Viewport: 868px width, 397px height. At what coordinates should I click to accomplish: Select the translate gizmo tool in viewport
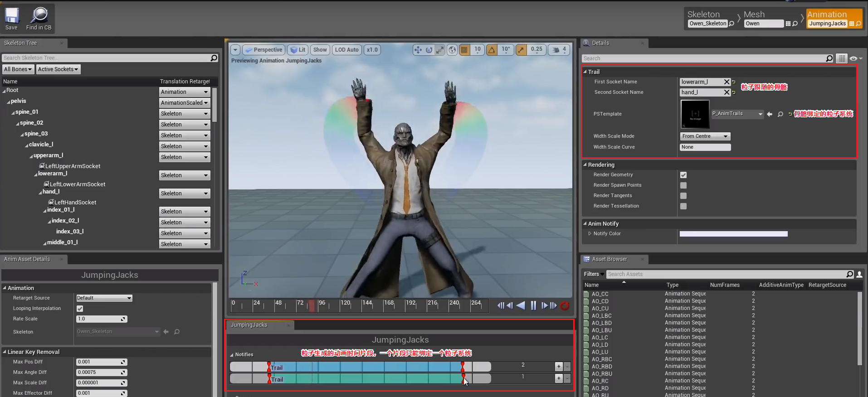click(418, 50)
